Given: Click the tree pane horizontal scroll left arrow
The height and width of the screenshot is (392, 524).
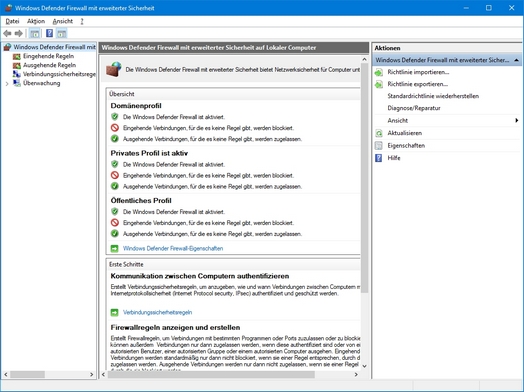Looking at the screenshot, I should 6,375.
